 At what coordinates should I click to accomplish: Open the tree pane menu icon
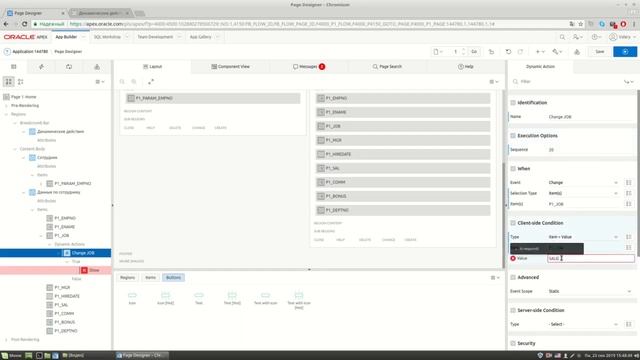click(x=100, y=82)
